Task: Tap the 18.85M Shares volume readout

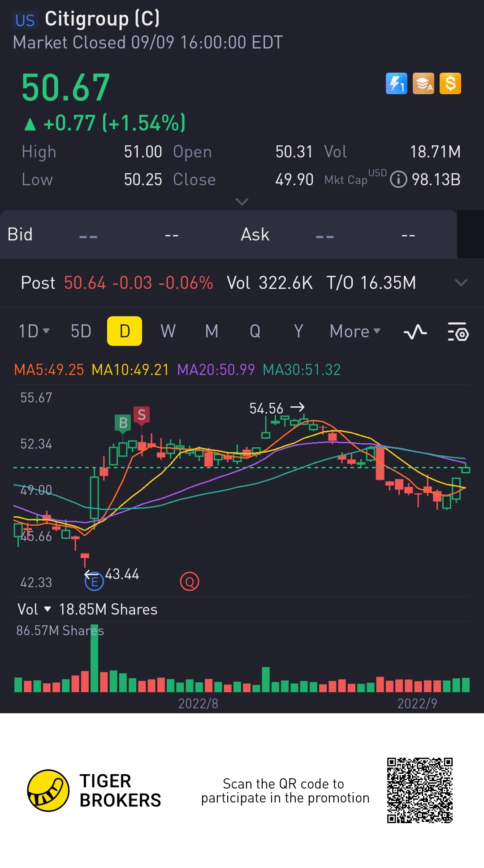Action: click(108, 609)
